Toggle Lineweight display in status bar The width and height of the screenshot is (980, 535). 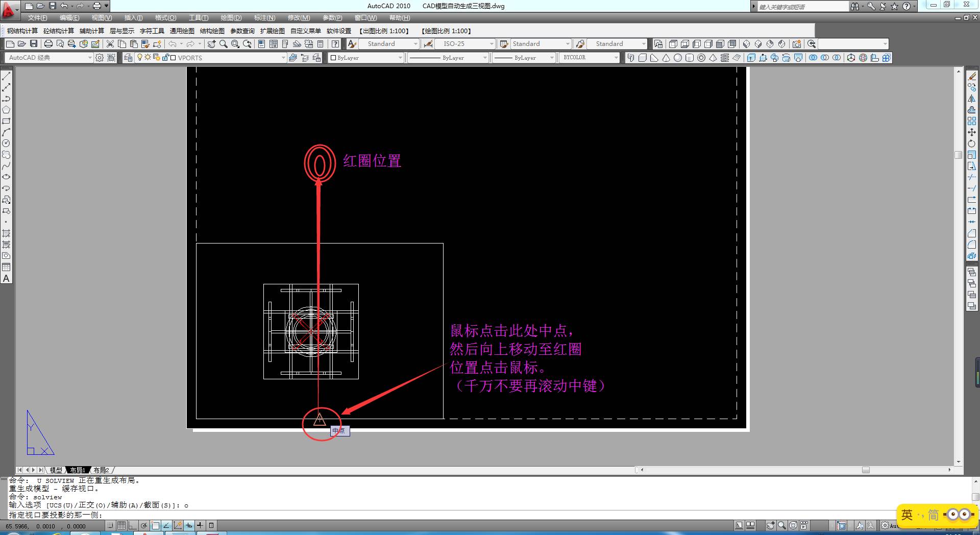[200, 525]
